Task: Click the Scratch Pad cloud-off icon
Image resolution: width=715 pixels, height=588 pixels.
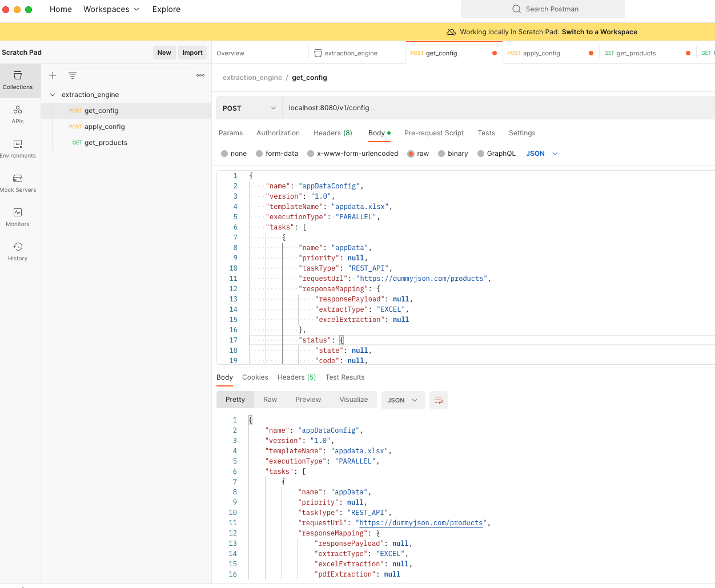Action: click(451, 32)
